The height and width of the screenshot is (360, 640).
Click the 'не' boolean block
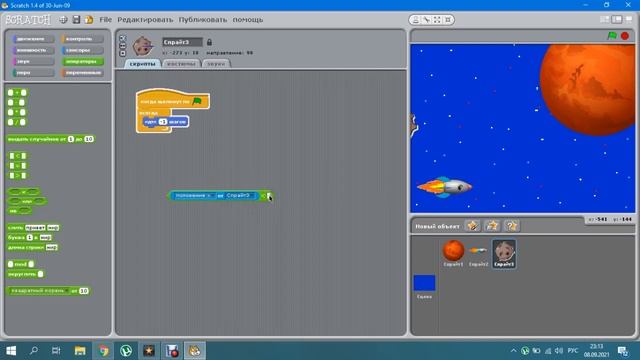19,211
